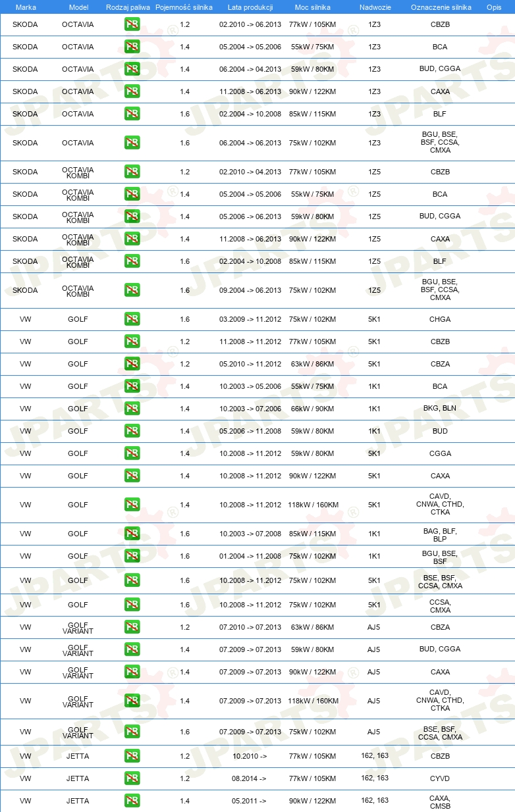Click petrol icon in Jetta CBZB row

(132, 756)
